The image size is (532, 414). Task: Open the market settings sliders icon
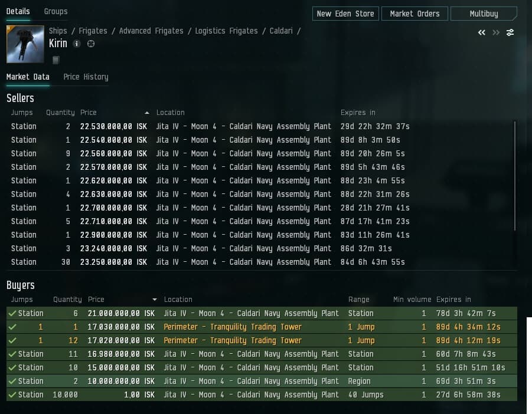(510, 32)
